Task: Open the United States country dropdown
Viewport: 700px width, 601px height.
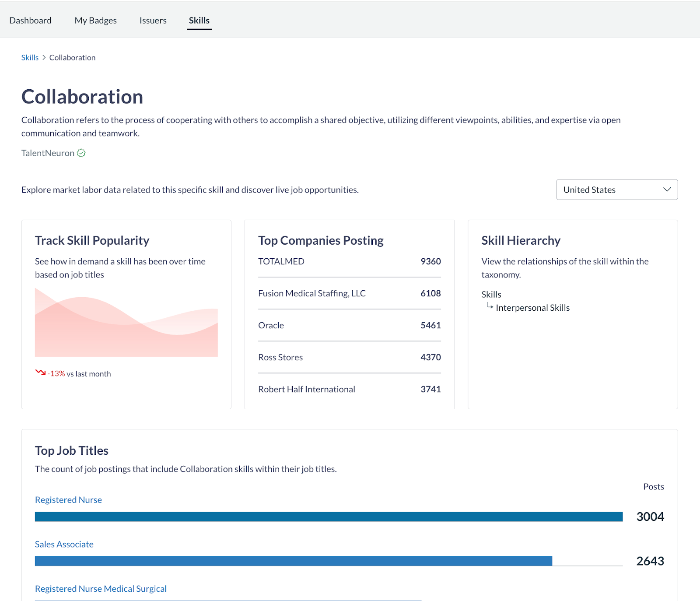Action: coord(616,190)
